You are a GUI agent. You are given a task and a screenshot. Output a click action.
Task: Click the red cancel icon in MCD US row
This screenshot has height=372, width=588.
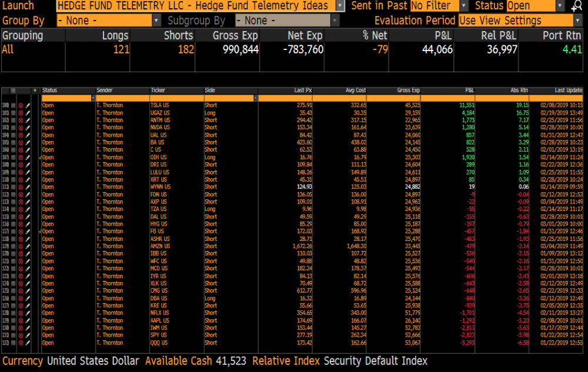pyautogui.click(x=21, y=269)
